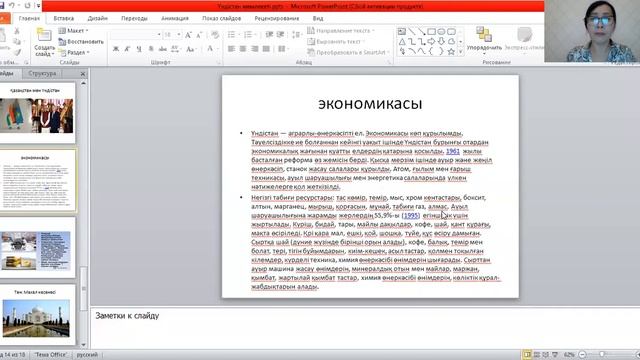Image resolution: width=640 pixels, height=360 pixels.
Task: Open the Упорядочить arrange menu
Action: pos(484,40)
